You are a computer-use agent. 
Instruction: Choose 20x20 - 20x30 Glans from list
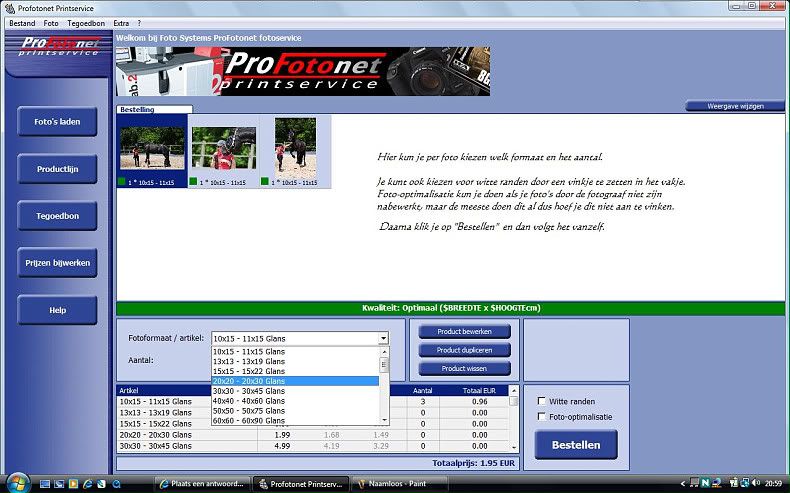click(x=295, y=381)
